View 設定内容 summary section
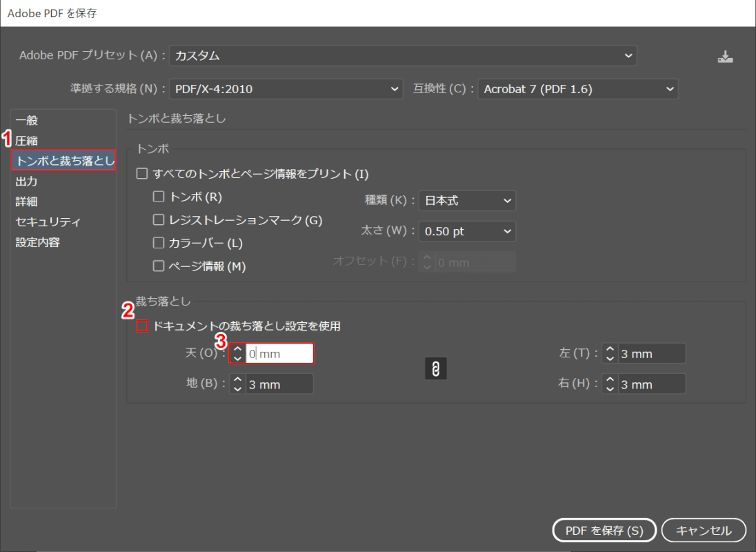 (x=38, y=242)
